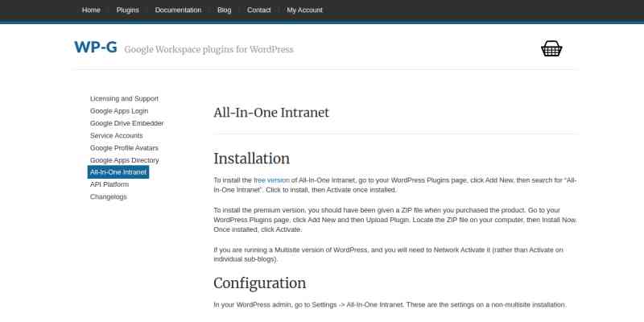Select the highlighted All-In-One Intranet item
The width and height of the screenshot is (644, 322).
(x=118, y=172)
